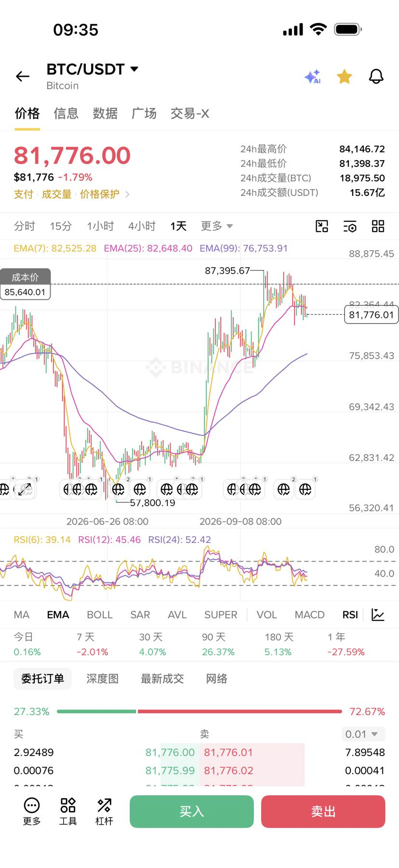Tap the red 卖出 sell button
The image size is (399, 868).
tap(323, 812)
